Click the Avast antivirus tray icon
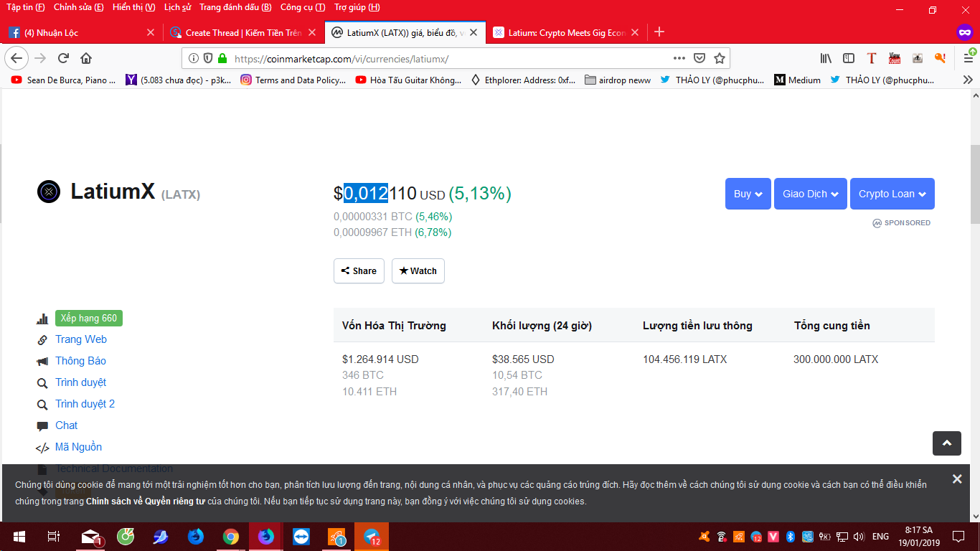The image size is (980, 551). pos(705,537)
